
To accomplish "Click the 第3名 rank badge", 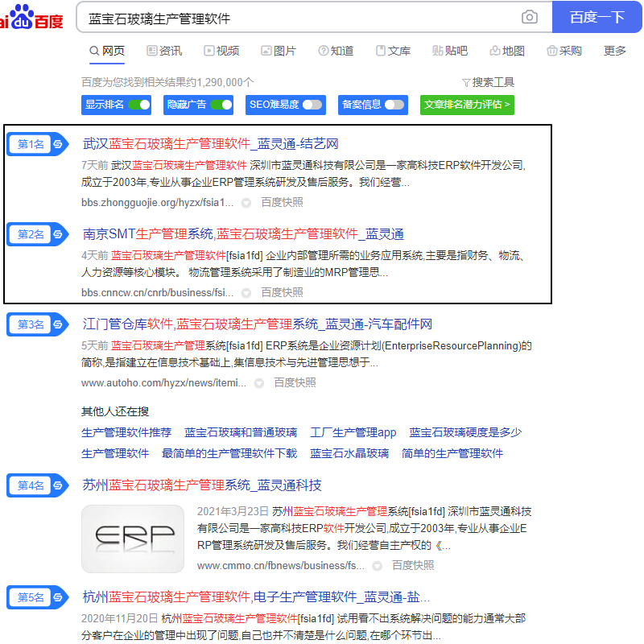I will coord(37,324).
